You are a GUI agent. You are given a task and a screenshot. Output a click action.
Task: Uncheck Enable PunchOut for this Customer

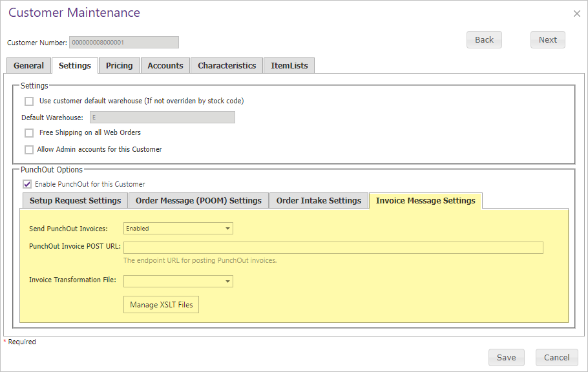(x=27, y=184)
